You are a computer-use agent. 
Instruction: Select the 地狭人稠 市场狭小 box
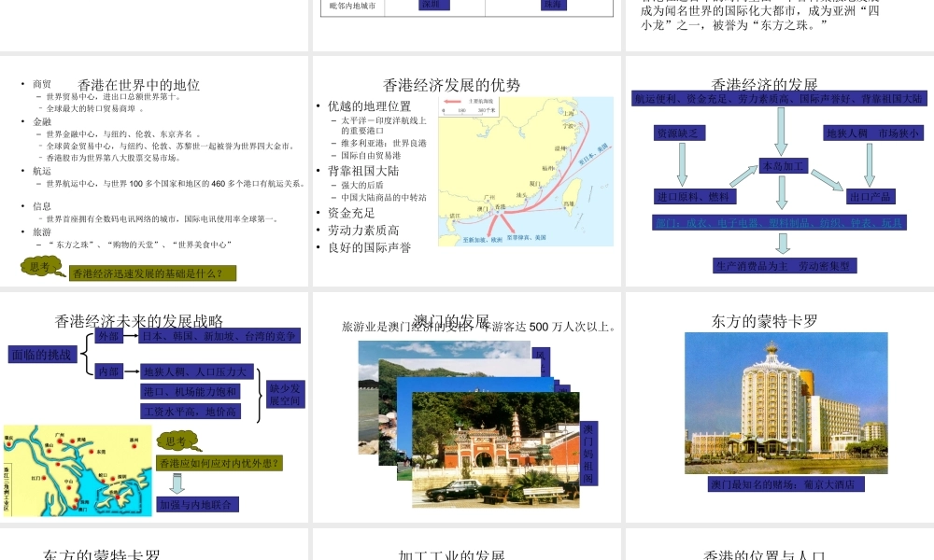[874, 133]
